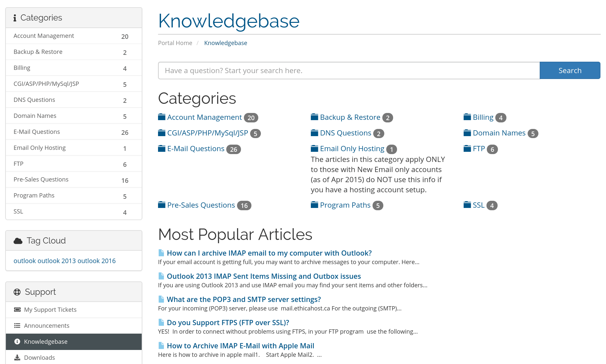Click the folder icon beside CGI/ASP/PHP/MySql/JSP category
Viewport: 606px width, 364px height.
(x=162, y=133)
